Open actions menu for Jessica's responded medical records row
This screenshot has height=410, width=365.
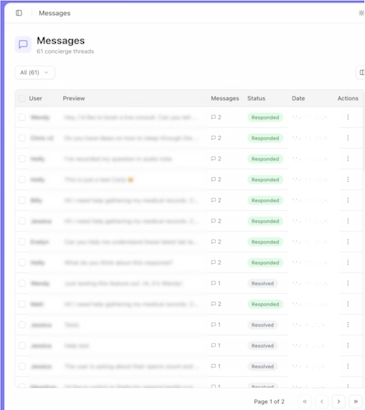[348, 221]
